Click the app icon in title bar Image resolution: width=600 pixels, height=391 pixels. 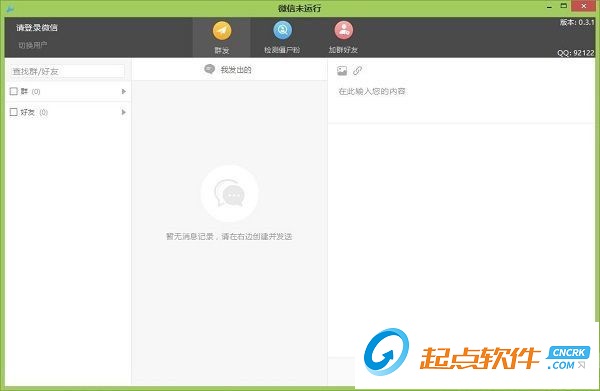point(10,8)
